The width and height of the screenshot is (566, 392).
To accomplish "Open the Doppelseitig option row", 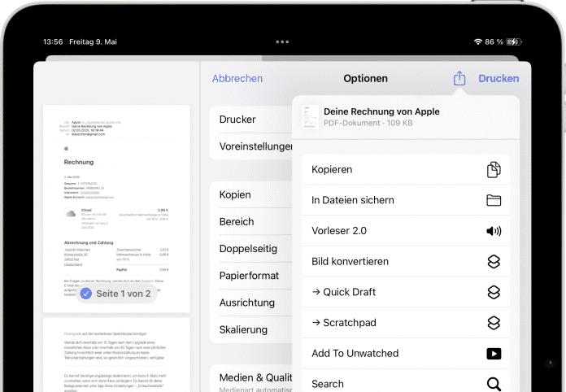I will pyautogui.click(x=250, y=249).
